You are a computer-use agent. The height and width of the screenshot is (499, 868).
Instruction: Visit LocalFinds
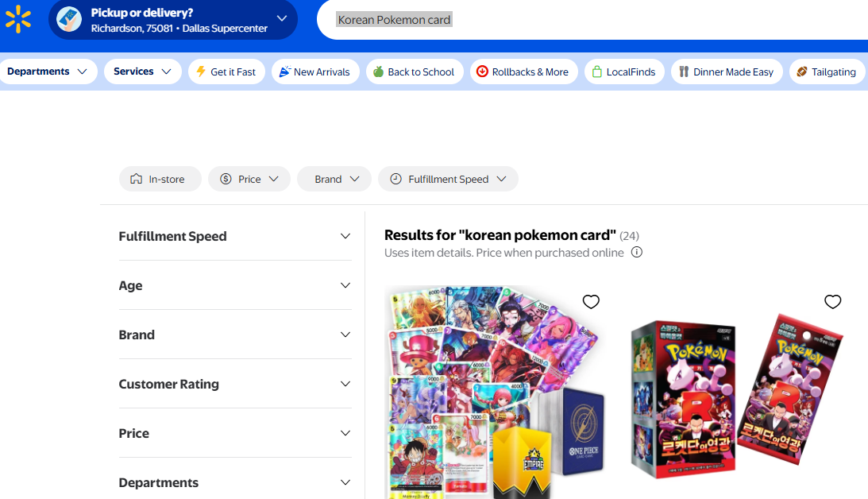click(x=624, y=72)
